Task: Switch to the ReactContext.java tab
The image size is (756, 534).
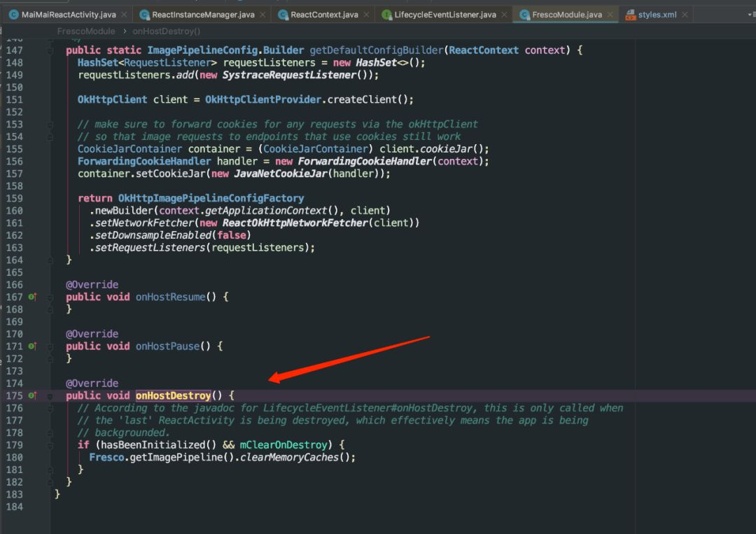Action: [x=324, y=15]
